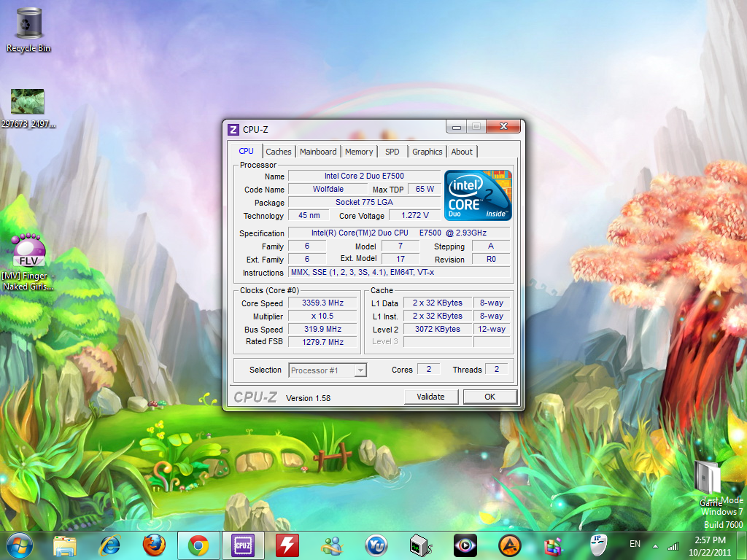The image size is (747, 560).
Task: Click the OK button
Action: click(489, 397)
